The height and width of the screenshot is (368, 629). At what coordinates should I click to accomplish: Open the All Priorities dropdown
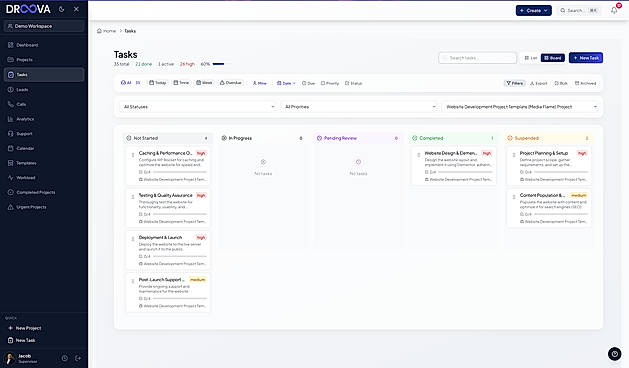pyautogui.click(x=360, y=107)
